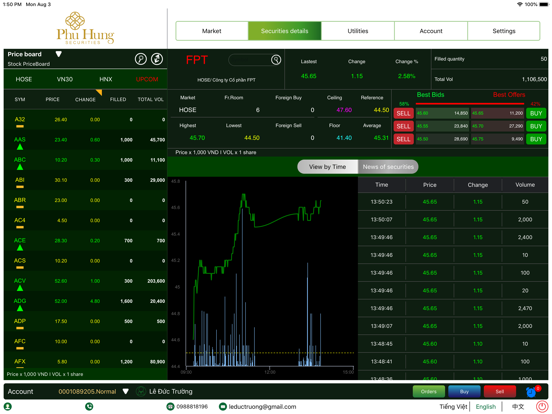Open the price board search magnifier icon
552x414 pixels.
coord(141,59)
